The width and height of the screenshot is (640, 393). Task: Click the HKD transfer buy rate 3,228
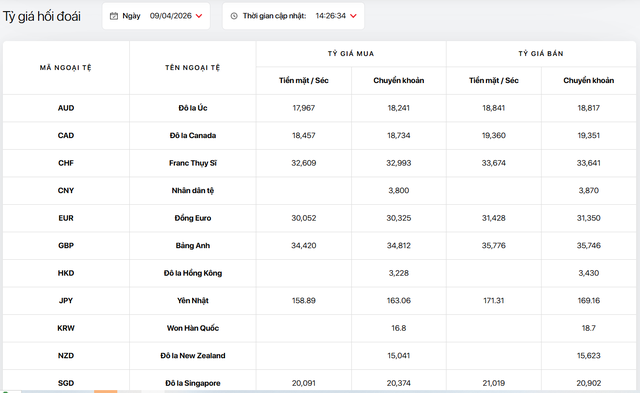pos(399,273)
